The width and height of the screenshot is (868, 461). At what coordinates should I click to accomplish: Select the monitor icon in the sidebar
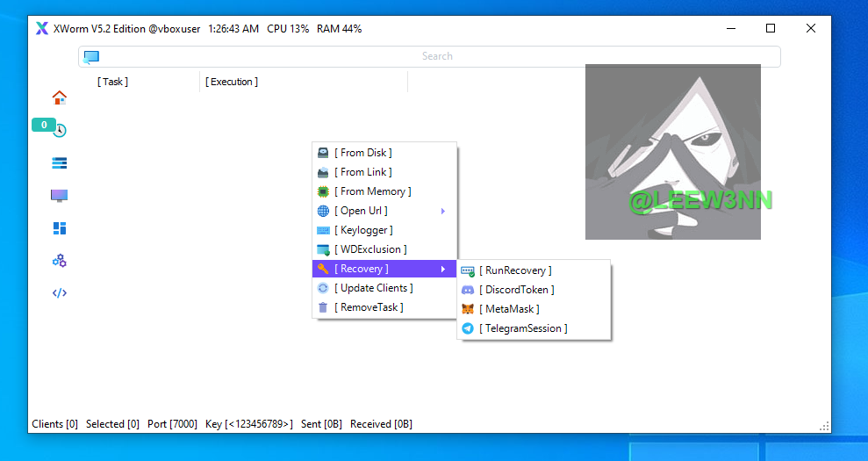tap(59, 196)
